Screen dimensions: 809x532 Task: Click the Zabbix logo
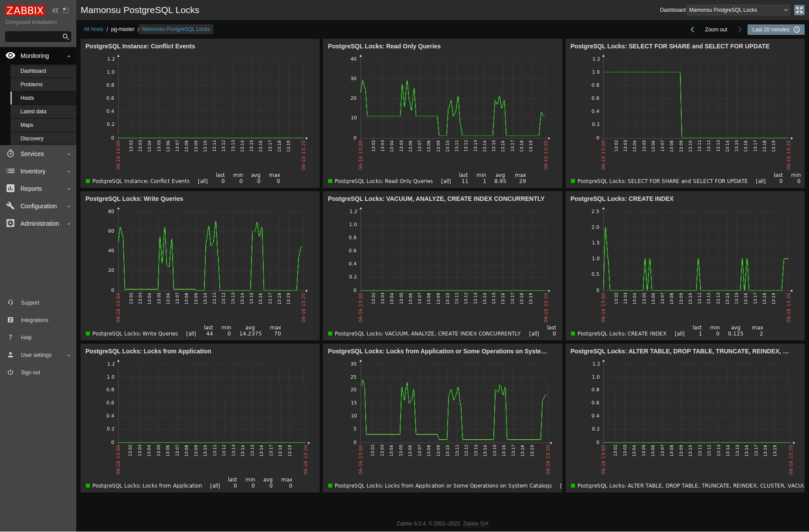(x=25, y=10)
